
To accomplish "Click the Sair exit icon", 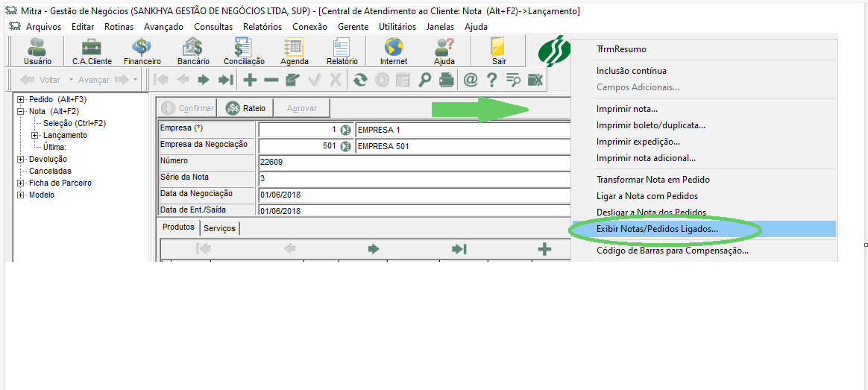I will tap(499, 51).
